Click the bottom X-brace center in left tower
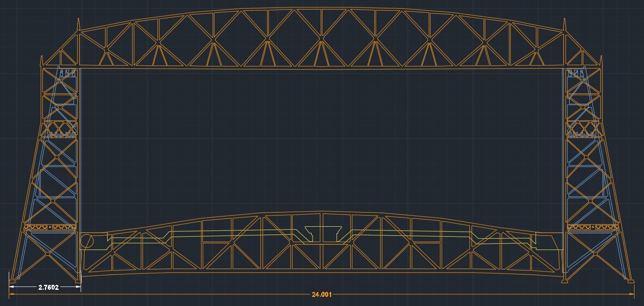 coord(48,252)
